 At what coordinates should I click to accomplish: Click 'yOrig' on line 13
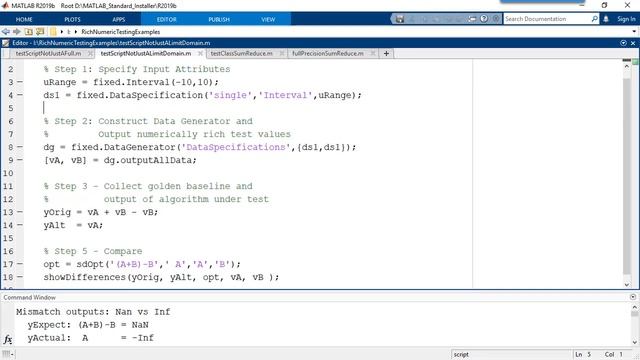tap(57, 212)
